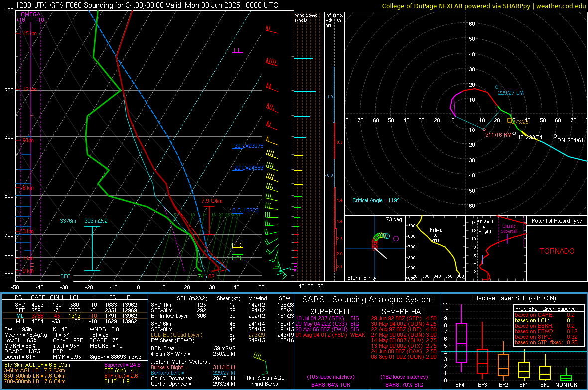Image resolution: width=588 pixels, height=390 pixels.
Task: Select the SFC-1km shear row
Action: pos(222,305)
